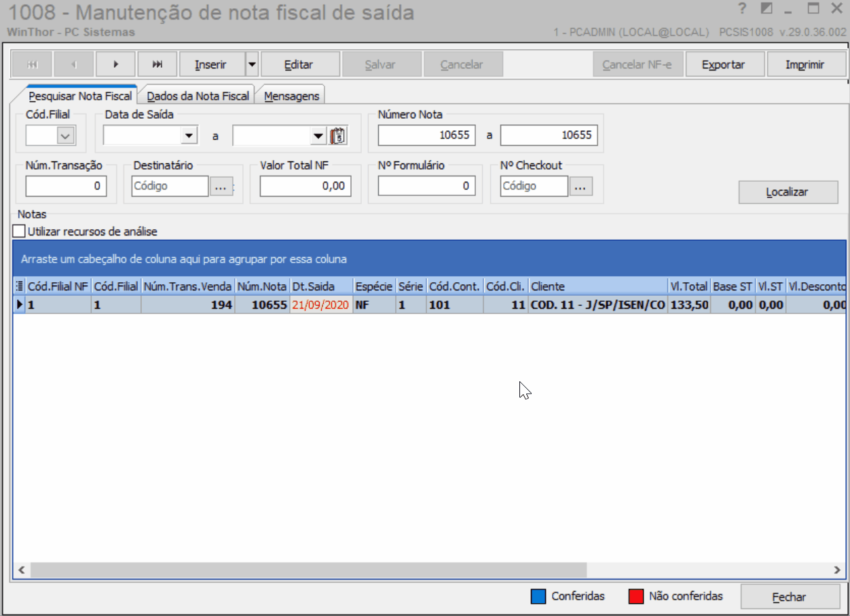This screenshot has height=616, width=850.
Task: Jump to last record icon
Action: click(158, 64)
